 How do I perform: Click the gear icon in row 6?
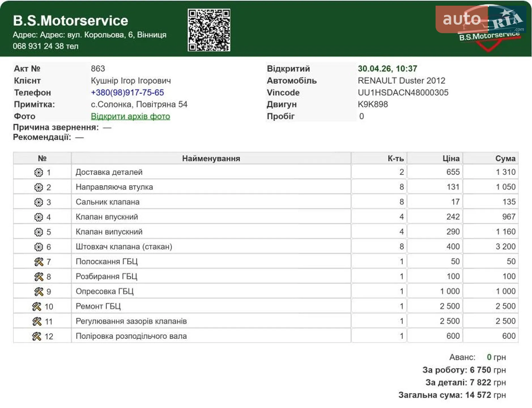pyautogui.click(x=38, y=247)
